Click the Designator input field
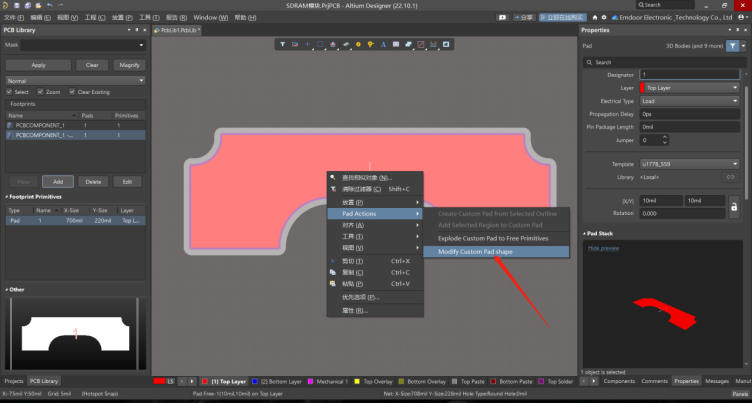753x404 pixels. click(688, 75)
